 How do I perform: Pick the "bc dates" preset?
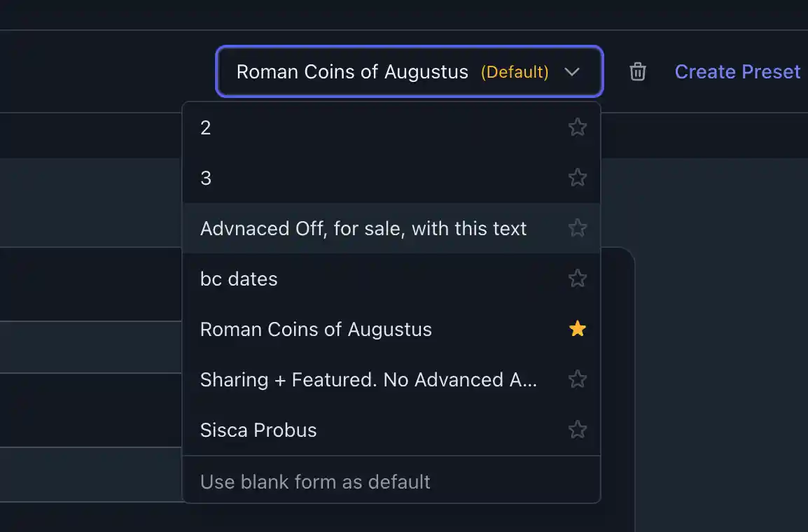point(239,279)
